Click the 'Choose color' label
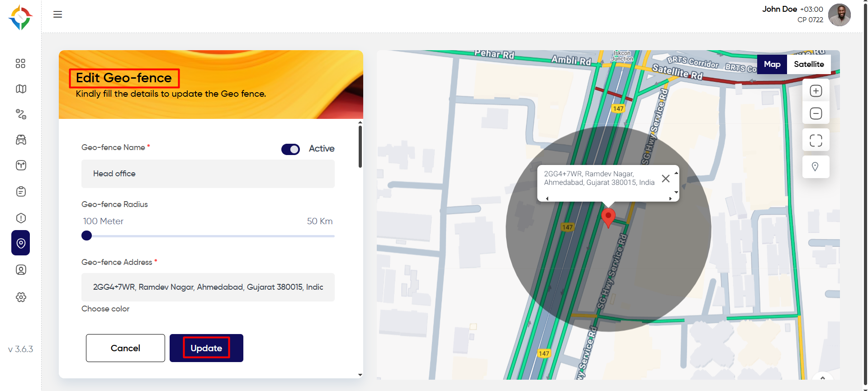The height and width of the screenshot is (391, 868). pos(105,309)
